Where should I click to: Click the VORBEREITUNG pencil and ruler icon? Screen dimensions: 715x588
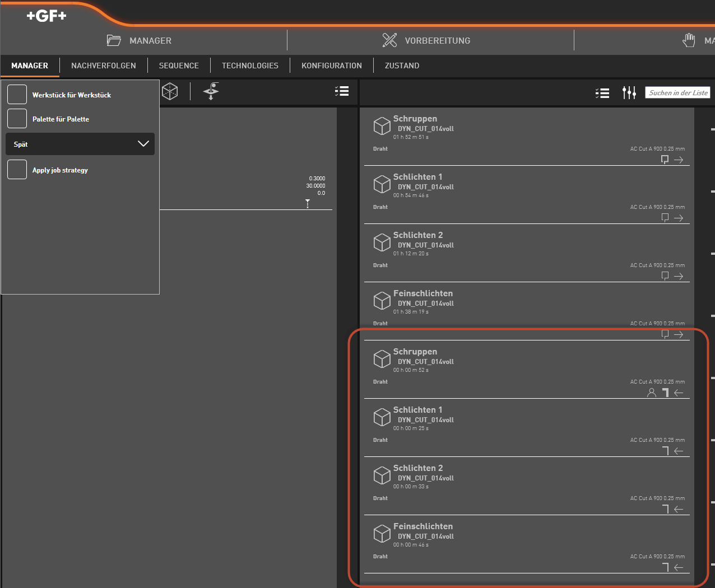tap(389, 40)
